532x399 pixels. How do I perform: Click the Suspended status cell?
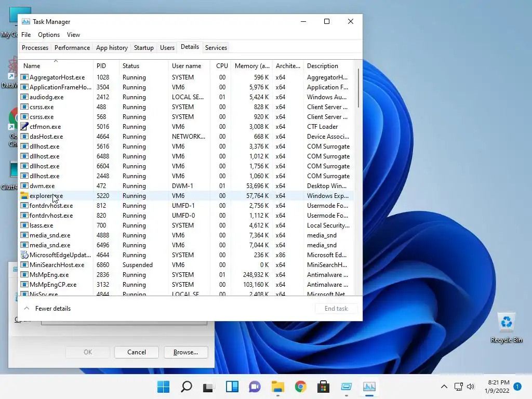click(x=137, y=264)
